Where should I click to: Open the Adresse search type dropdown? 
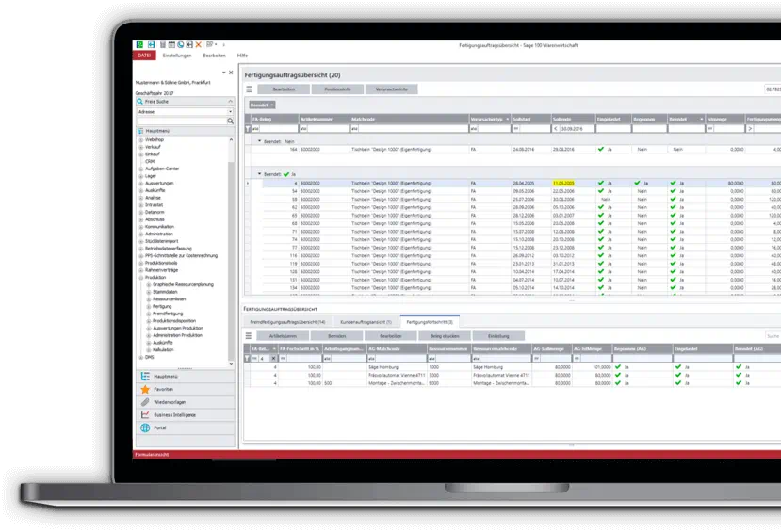(230, 111)
